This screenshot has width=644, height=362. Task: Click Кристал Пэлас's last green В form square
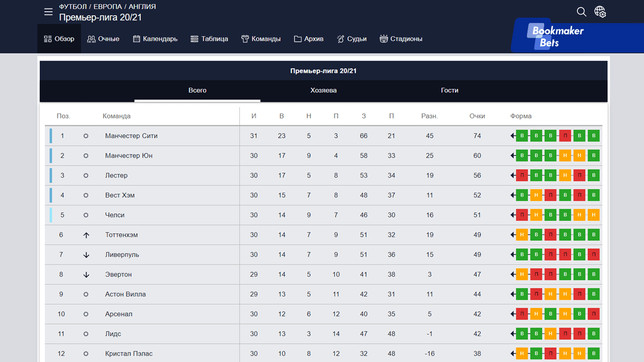tap(594, 354)
